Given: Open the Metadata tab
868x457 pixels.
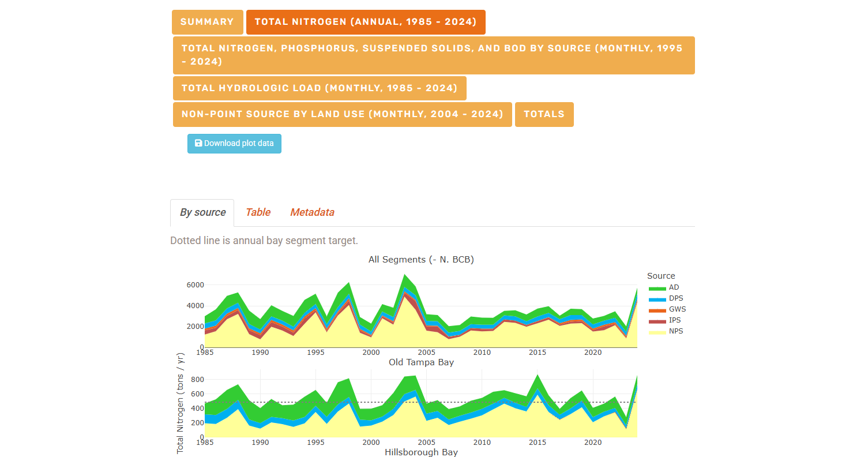Looking at the screenshot, I should click(312, 212).
